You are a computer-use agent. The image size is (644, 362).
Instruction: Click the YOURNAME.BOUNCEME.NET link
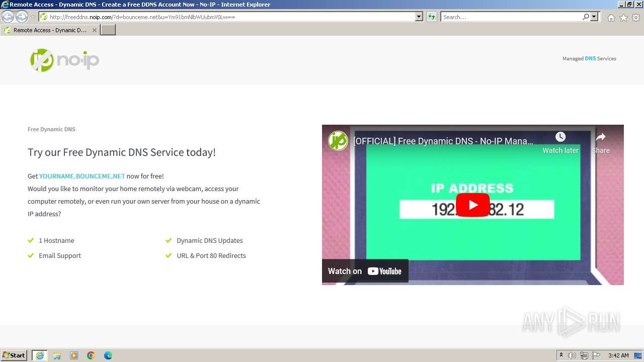[x=82, y=176]
